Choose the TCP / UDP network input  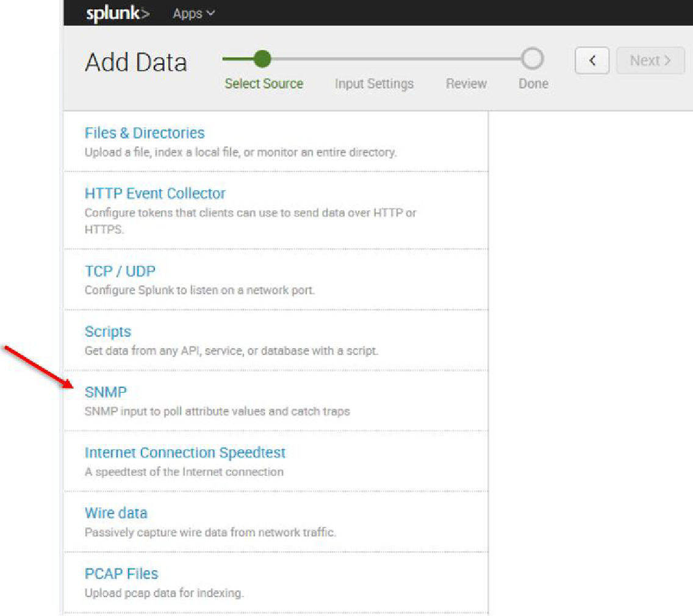pos(120,271)
